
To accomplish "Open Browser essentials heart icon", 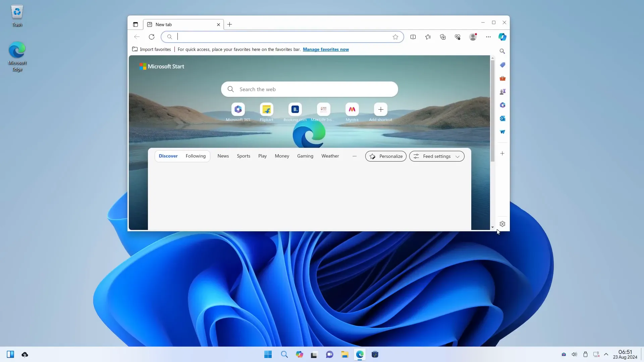I will tap(458, 37).
